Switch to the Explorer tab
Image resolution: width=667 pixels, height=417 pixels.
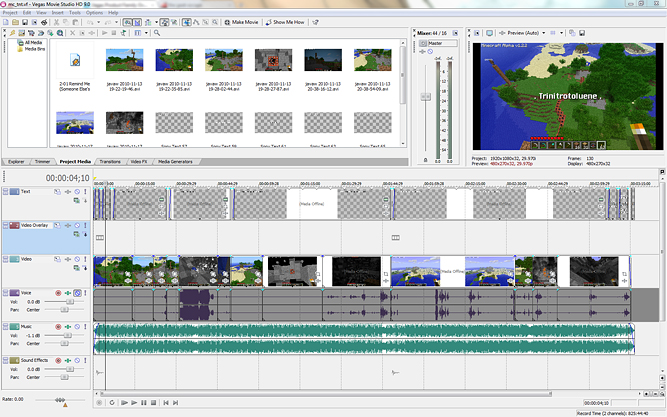coord(16,162)
